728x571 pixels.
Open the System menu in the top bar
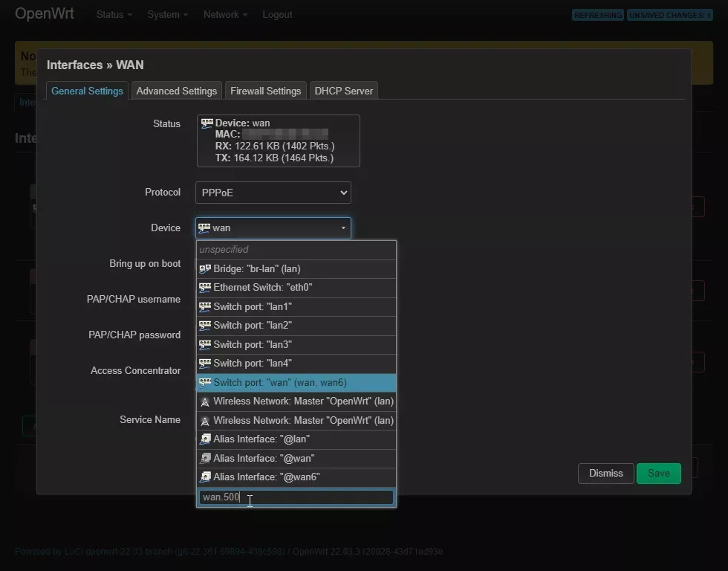coord(168,14)
